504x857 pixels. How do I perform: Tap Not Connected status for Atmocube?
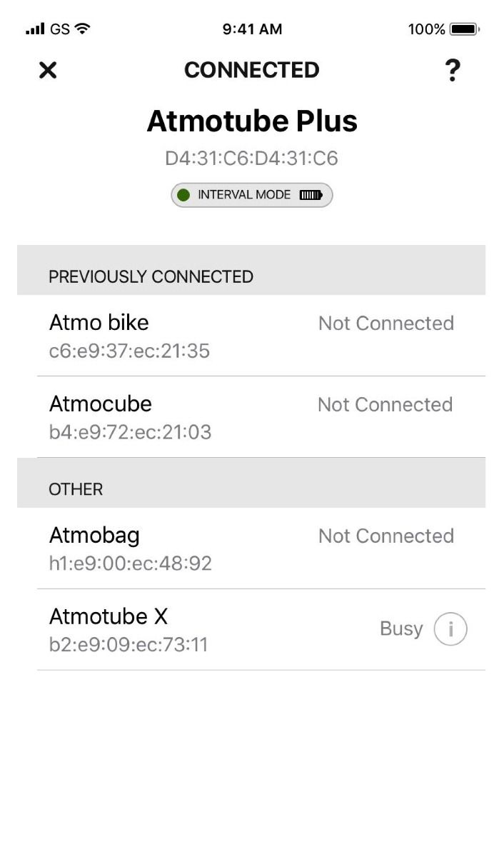click(385, 404)
